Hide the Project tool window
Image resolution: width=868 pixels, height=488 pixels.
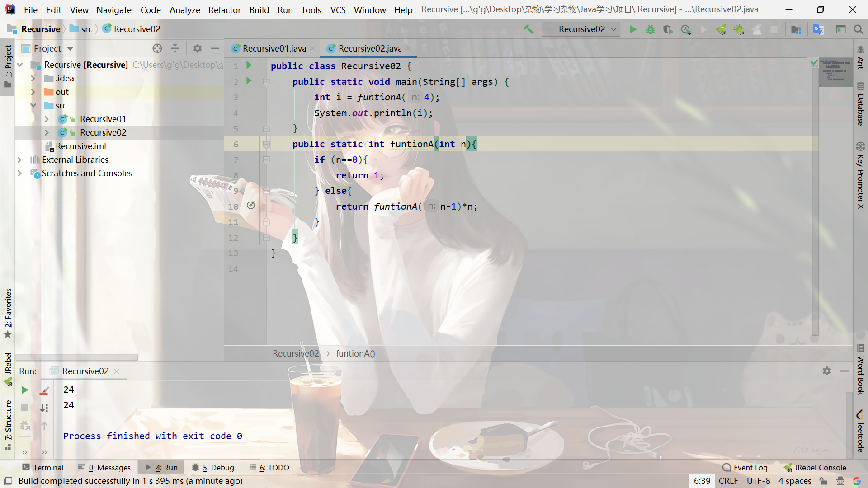(215, 48)
